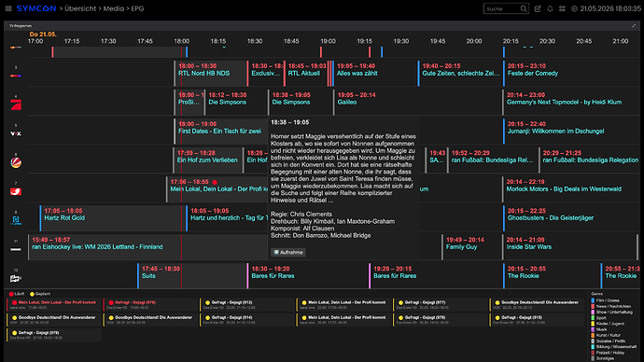Open ran Eishockey live WM Lettland - Finnland
The image size is (644, 362).
[x=147, y=247]
